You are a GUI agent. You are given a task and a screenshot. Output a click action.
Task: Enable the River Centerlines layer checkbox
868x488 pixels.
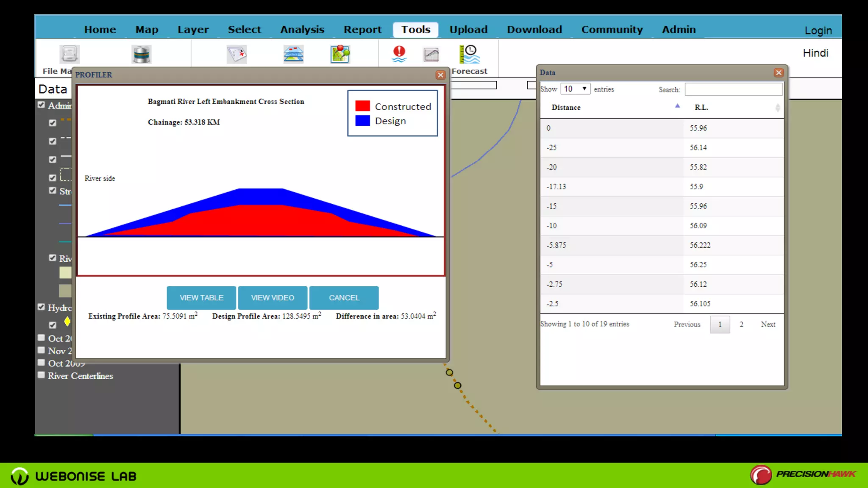pos(41,375)
